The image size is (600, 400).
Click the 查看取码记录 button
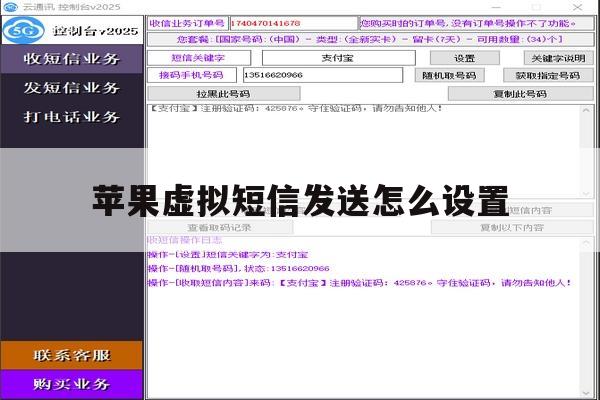[x=220, y=228]
